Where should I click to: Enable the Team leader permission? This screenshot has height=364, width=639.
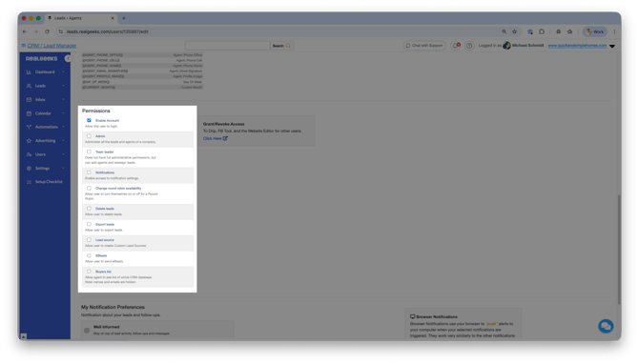point(89,152)
